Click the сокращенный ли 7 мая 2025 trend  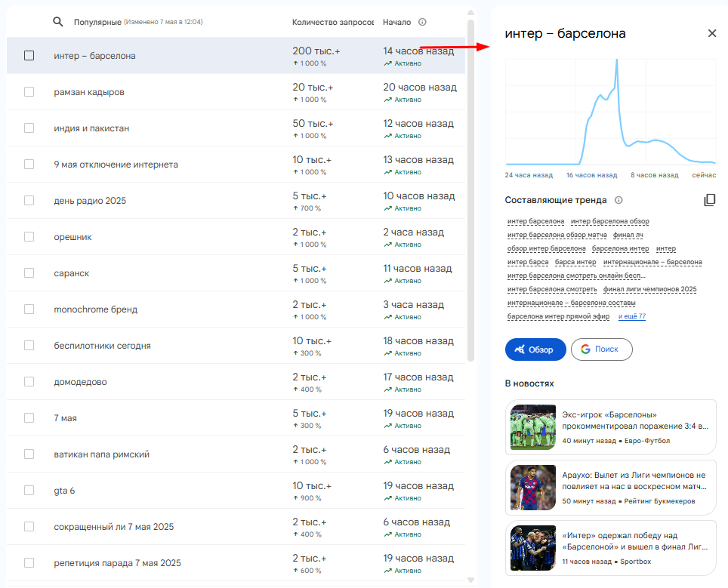[114, 527]
